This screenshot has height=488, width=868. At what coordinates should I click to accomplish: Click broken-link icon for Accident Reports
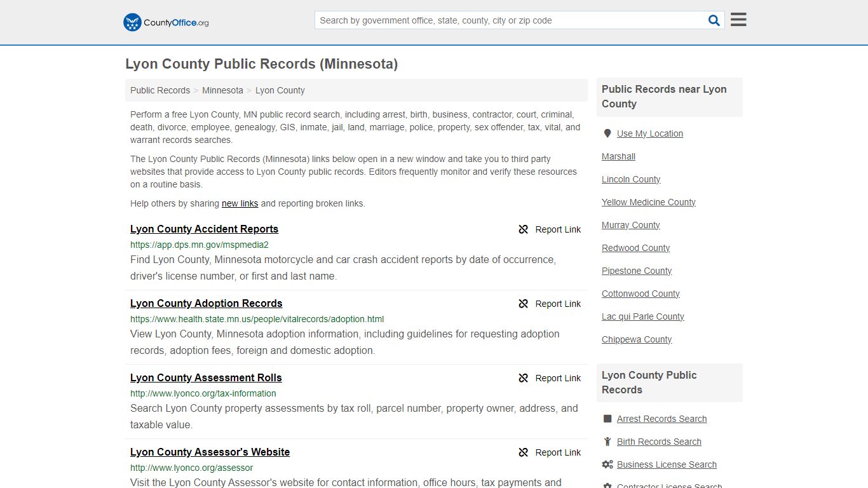pyautogui.click(x=524, y=229)
